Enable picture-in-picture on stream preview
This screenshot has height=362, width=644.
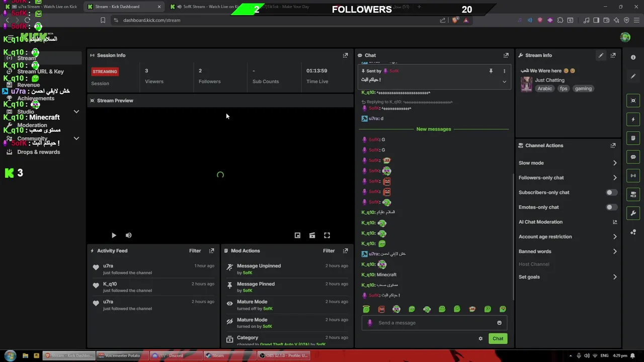297,235
